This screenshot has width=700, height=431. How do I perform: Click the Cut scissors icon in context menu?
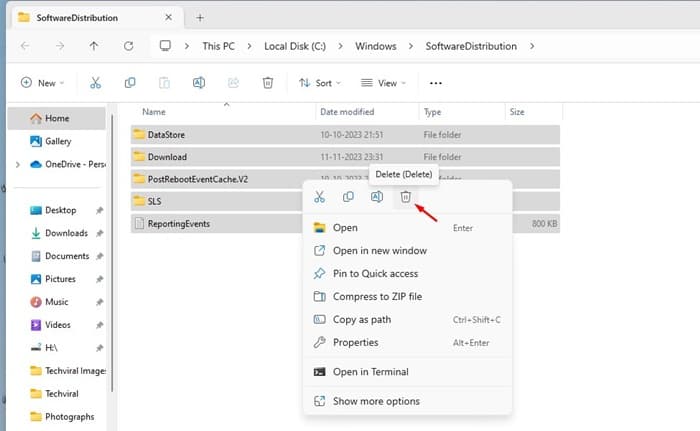click(319, 197)
